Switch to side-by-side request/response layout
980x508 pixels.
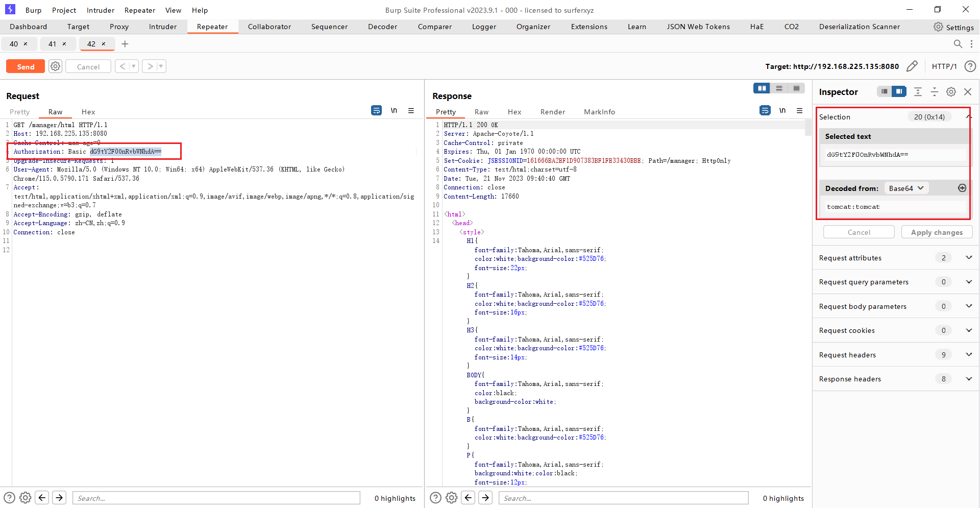click(x=762, y=88)
